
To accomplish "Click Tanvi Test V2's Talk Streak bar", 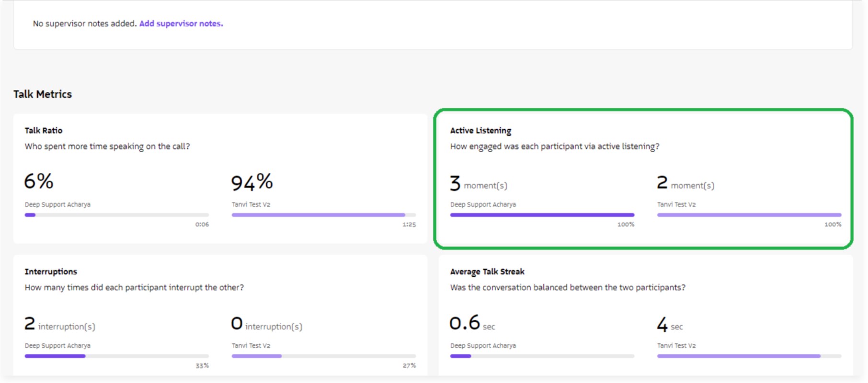I will point(749,356).
